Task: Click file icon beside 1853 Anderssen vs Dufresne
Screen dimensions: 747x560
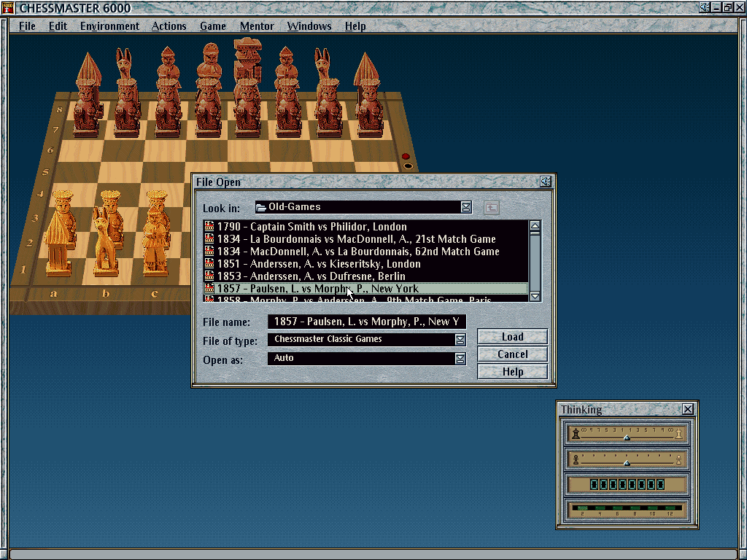Action: click(209, 276)
